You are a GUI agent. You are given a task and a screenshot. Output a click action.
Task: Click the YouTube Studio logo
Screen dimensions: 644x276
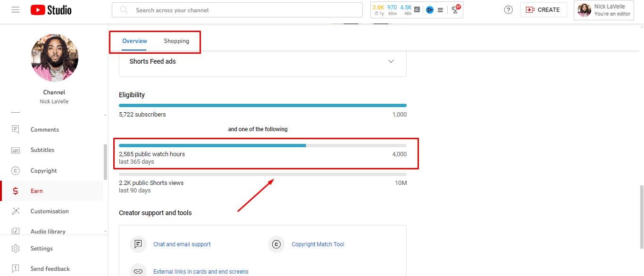tap(51, 9)
